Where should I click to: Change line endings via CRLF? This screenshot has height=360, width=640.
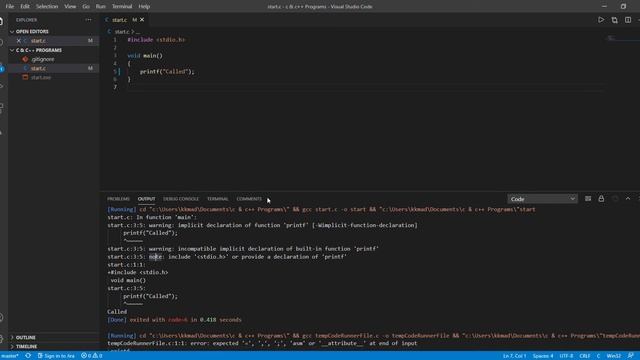(x=584, y=356)
